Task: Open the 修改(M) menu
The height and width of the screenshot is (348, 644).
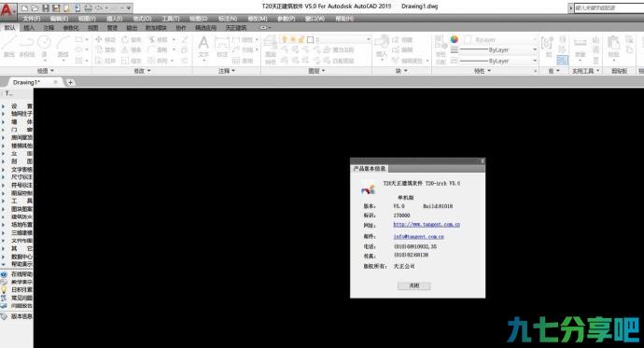Action: coord(258,19)
